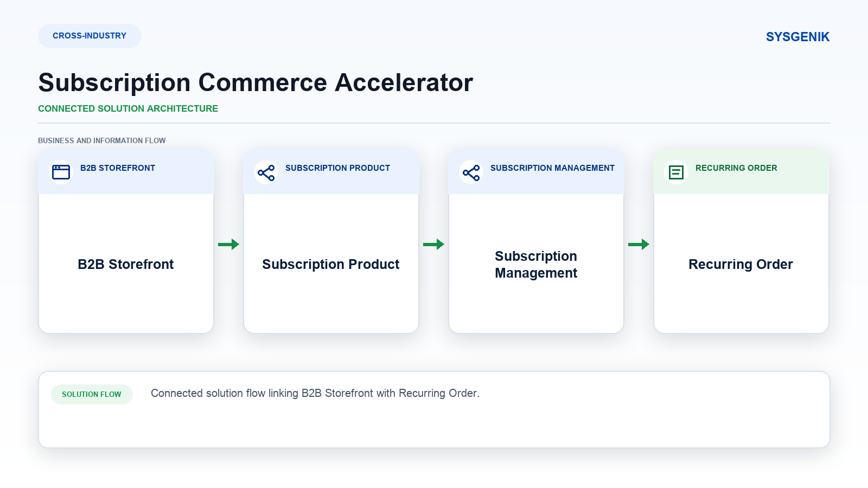Click the Recurring Order document icon
The height and width of the screenshot is (488, 868).
[676, 172]
